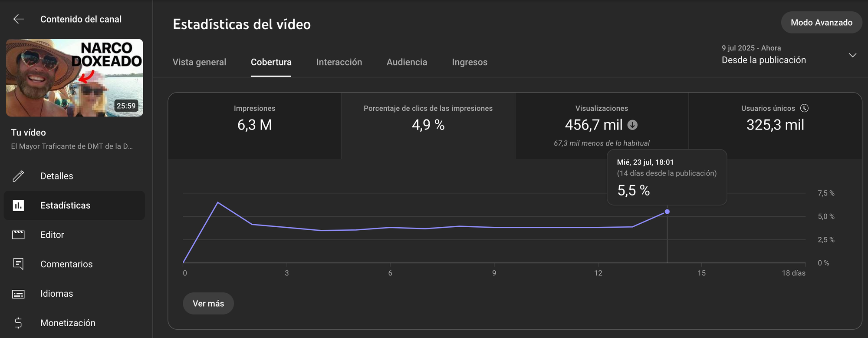Switch to the Vista general tab

(x=199, y=62)
